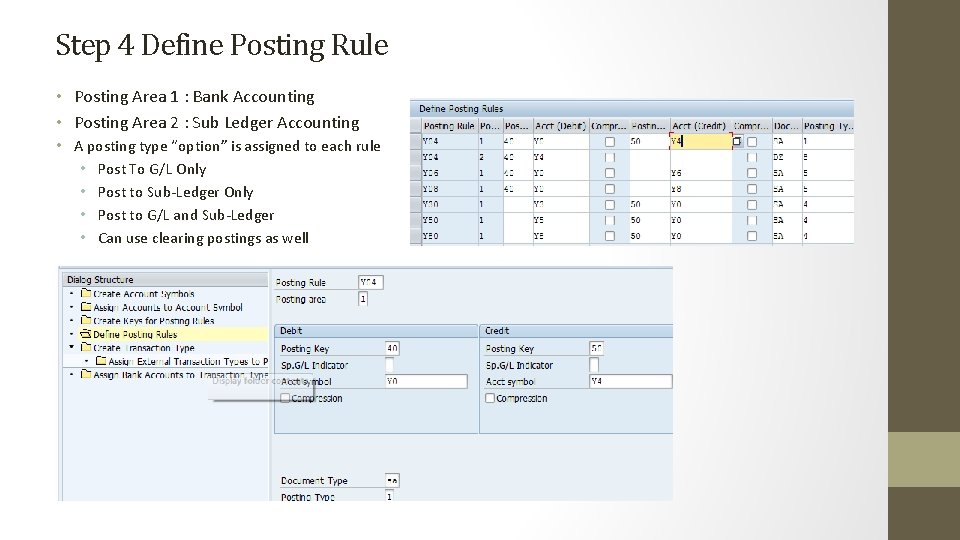Screen dimensions: 960x540
Task: Click the Acct (Credit) column header
Action: click(x=700, y=126)
